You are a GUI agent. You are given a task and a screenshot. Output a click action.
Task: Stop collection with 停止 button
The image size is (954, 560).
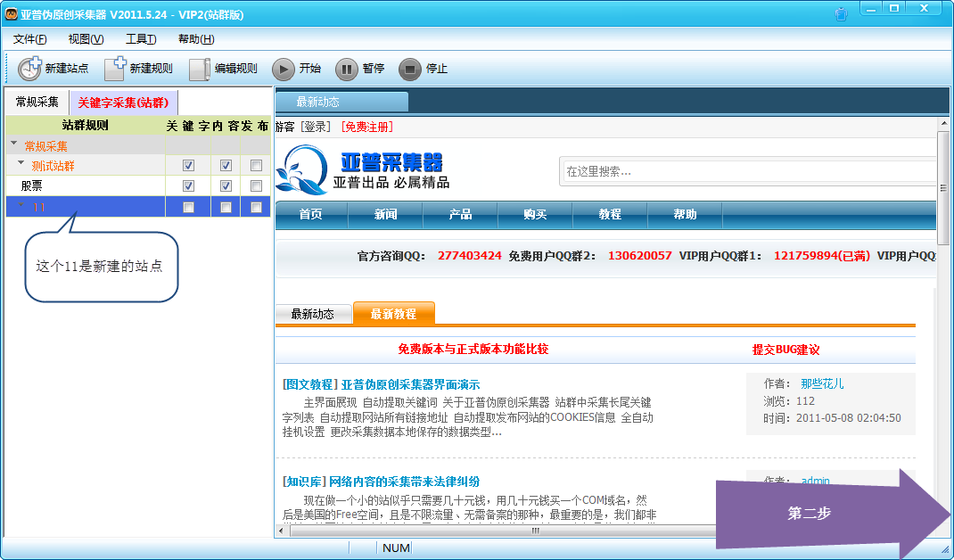click(423, 69)
